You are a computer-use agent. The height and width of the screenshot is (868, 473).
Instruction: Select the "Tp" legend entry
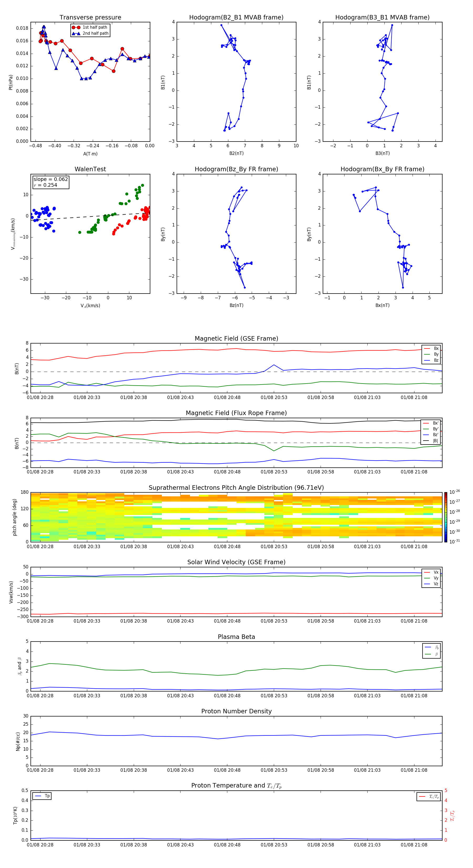[42, 796]
